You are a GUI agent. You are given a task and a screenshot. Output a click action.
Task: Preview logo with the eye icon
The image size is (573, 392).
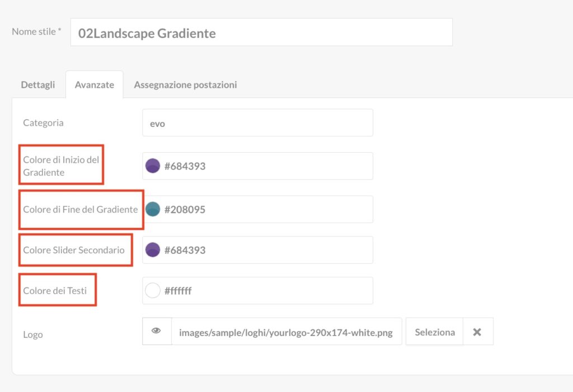157,331
